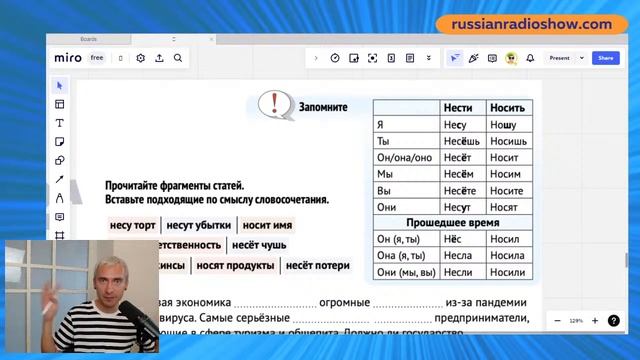Click the Present button
Viewport: 640px width, 360px height.
tap(559, 58)
